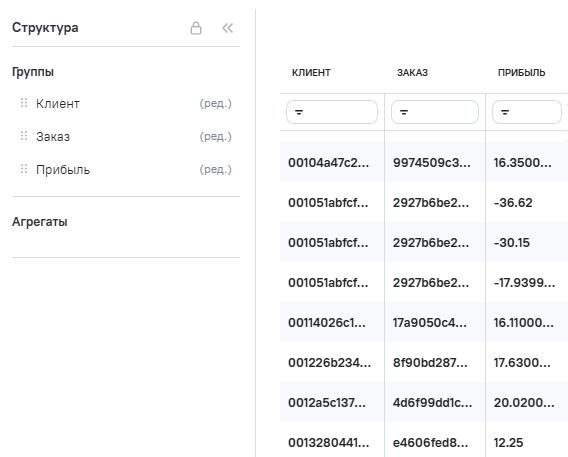Viewport: 568px width, 457px height.
Task: Open (ред.) link for Заказ group
Action: tap(216, 137)
